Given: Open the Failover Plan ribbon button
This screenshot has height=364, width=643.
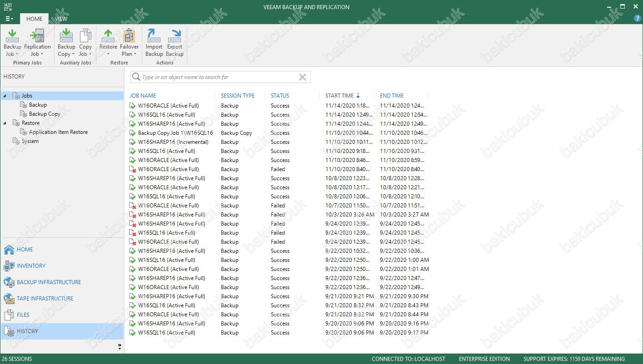Looking at the screenshot, I should pos(129,43).
